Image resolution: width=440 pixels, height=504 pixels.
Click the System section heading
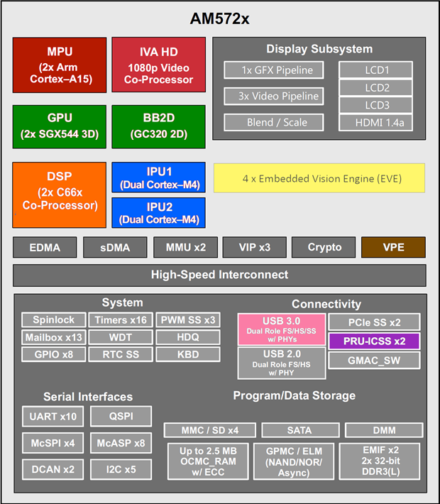point(122,302)
